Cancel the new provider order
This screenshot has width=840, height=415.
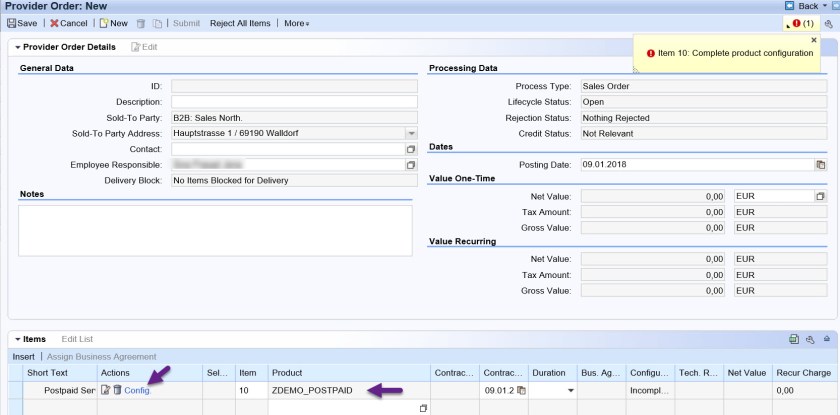[x=69, y=23]
